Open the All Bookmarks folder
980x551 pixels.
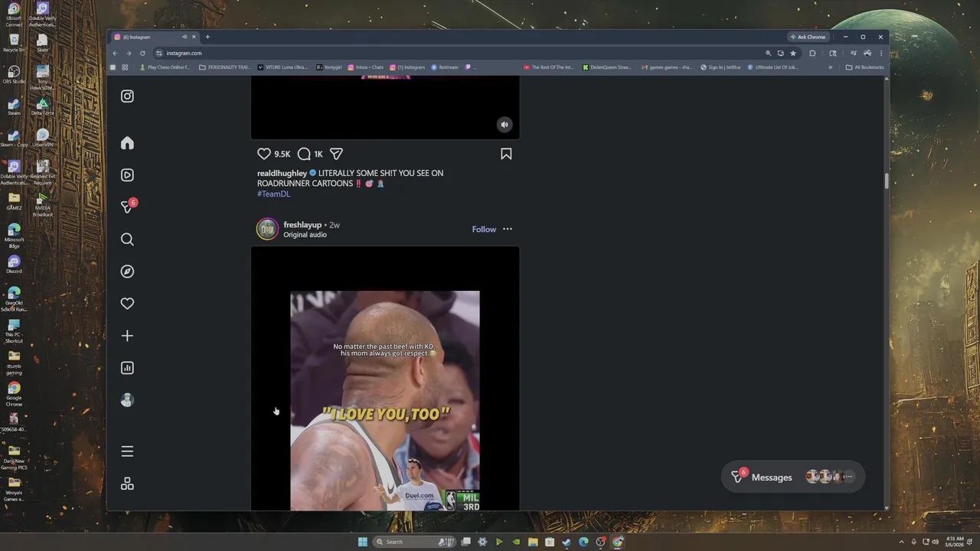click(865, 67)
